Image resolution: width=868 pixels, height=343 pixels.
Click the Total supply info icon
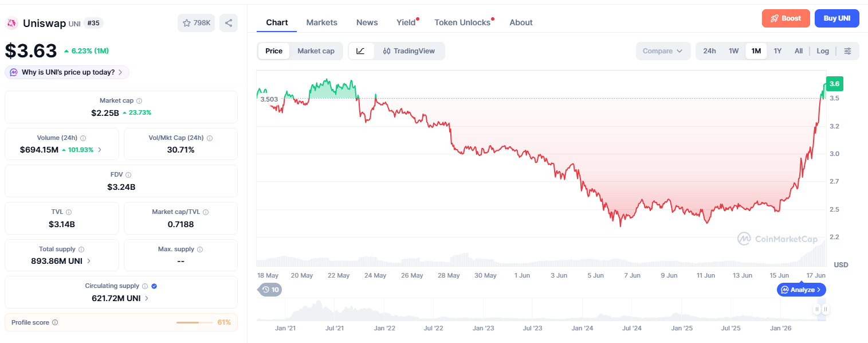(81, 250)
